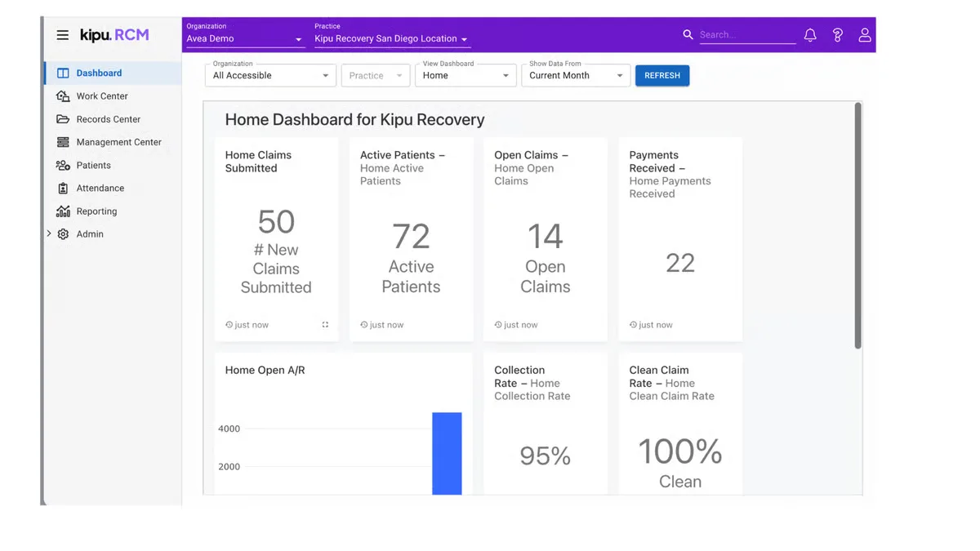Click refresh-time icon on Open Claims card
This screenshot has height=551, width=980.
coord(498,325)
